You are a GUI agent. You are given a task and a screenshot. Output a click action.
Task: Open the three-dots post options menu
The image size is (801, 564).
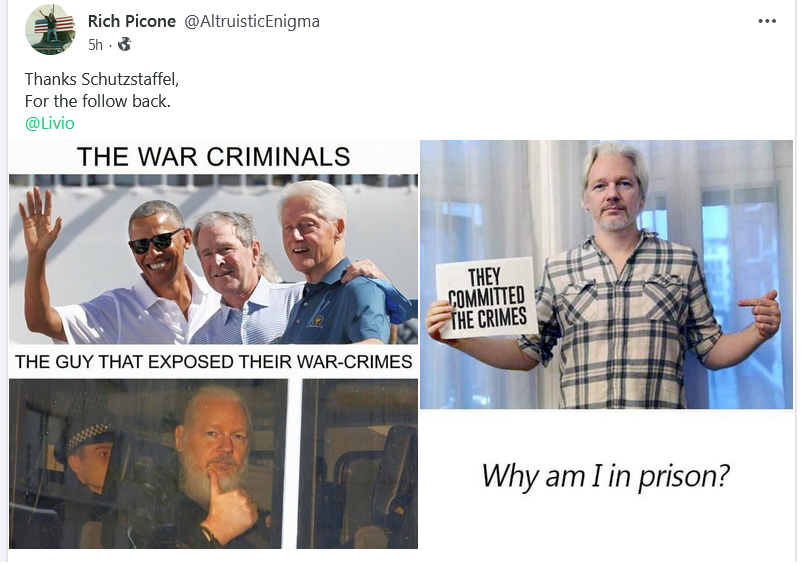click(767, 21)
